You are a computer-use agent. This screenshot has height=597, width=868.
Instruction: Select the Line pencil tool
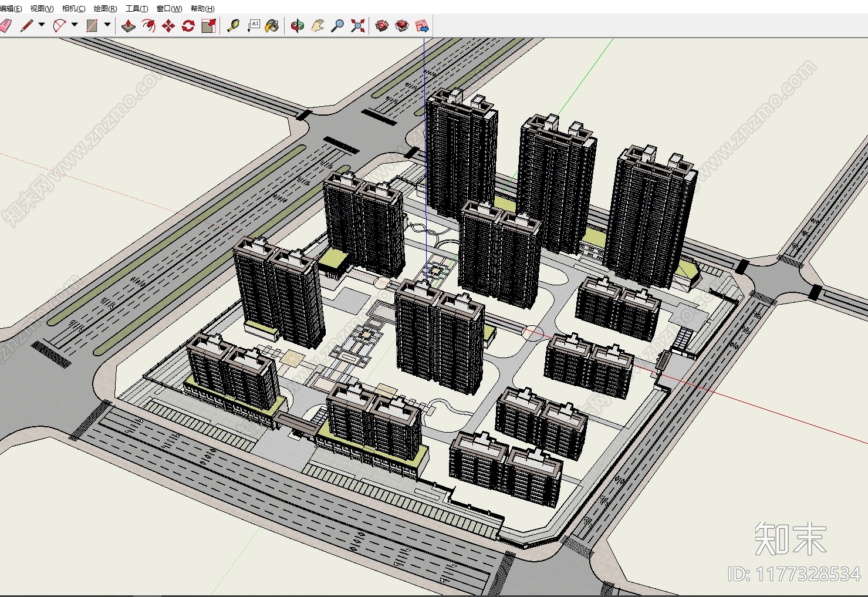click(26, 26)
